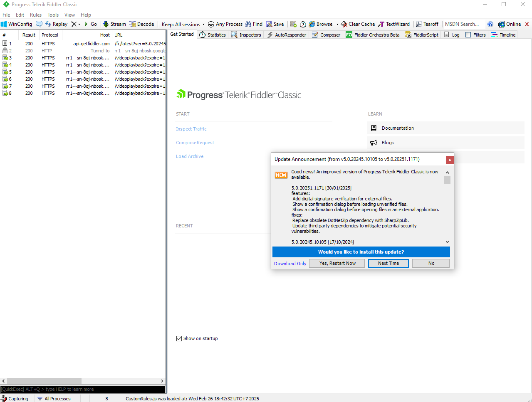Viewport: 532px width, 402px height.
Task: Click the camera screenshot icon
Action: [293, 24]
